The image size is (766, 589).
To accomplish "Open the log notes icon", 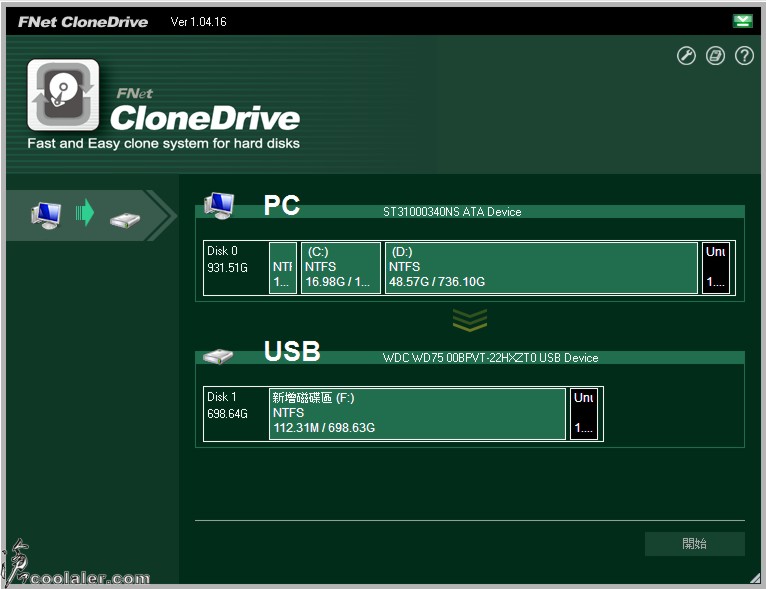I will (x=715, y=56).
